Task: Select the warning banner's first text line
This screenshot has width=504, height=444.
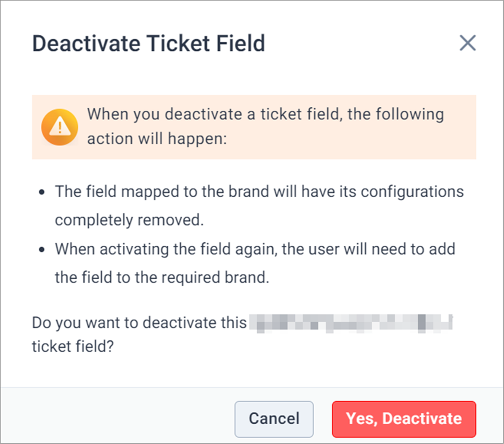Action: (x=266, y=114)
